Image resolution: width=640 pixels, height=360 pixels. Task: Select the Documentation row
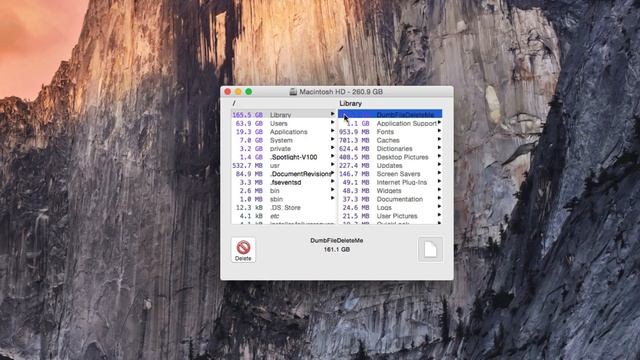[x=390, y=199]
